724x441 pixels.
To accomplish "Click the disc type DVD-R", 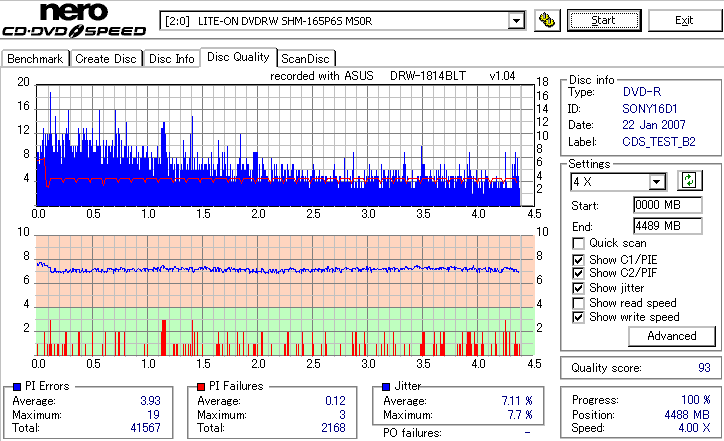I will (642, 91).
